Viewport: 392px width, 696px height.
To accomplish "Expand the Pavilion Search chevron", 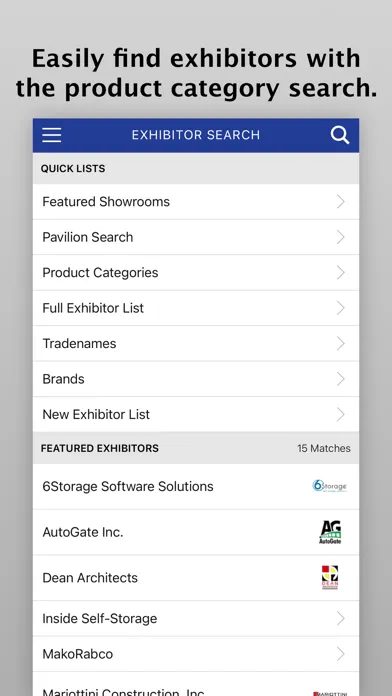I will coord(341,237).
